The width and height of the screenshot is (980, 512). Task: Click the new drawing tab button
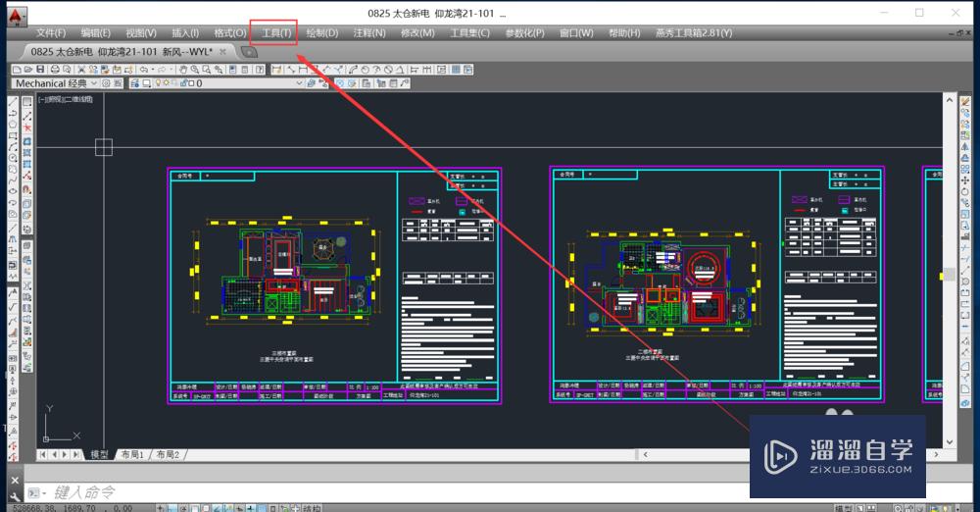coord(249,53)
